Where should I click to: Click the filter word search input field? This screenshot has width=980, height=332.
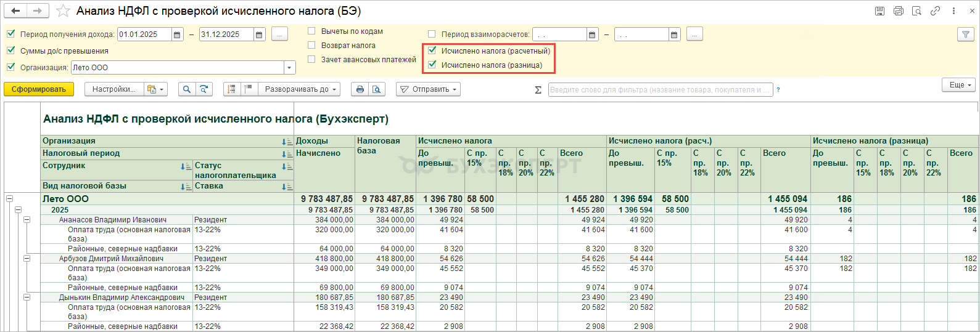pyautogui.click(x=660, y=90)
